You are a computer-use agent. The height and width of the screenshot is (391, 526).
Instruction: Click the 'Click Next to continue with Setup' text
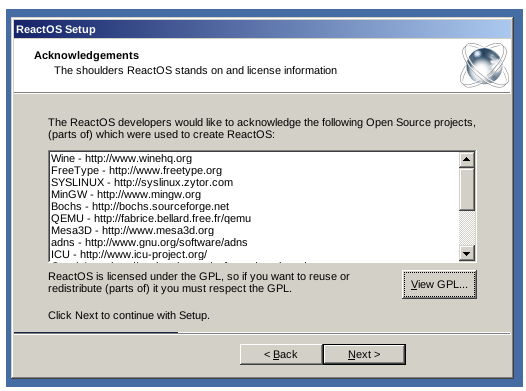point(129,316)
